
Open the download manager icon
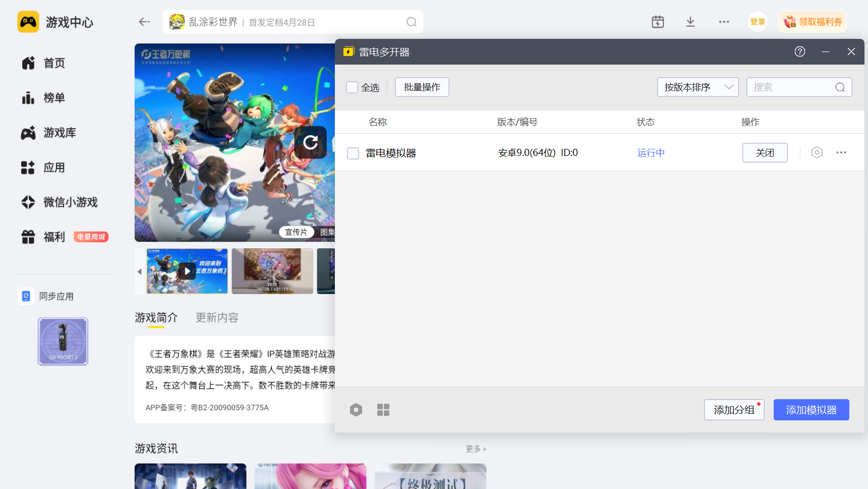[x=690, y=22]
